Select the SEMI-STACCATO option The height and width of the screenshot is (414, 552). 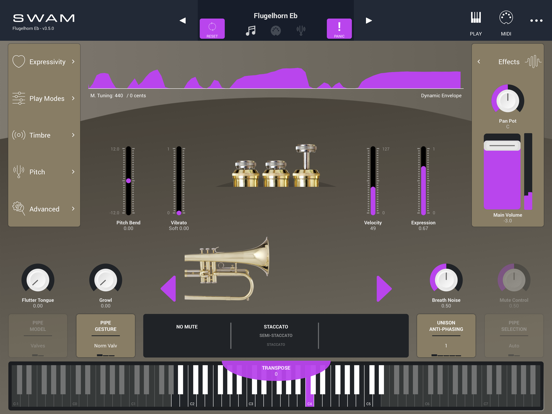(x=276, y=335)
